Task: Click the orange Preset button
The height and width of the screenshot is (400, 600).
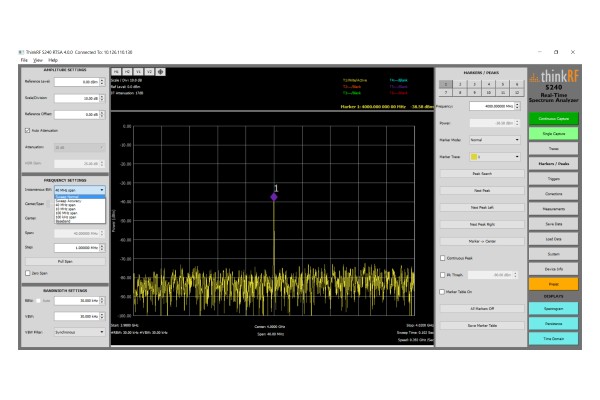Action: click(553, 284)
